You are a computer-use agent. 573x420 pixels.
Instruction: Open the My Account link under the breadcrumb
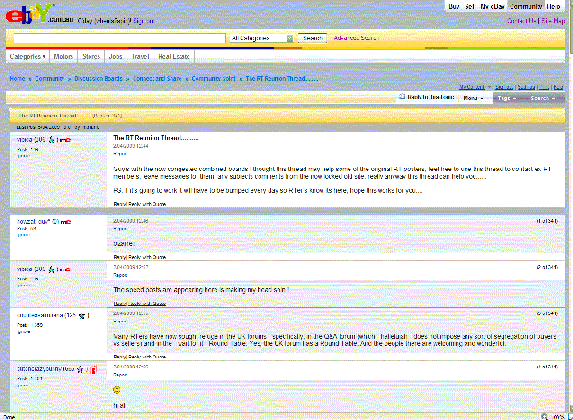tap(472, 87)
